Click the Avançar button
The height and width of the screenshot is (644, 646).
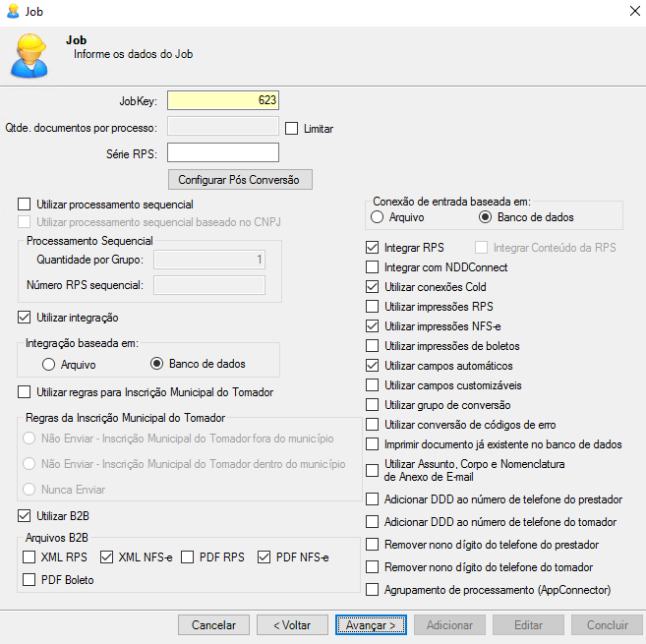point(371,624)
